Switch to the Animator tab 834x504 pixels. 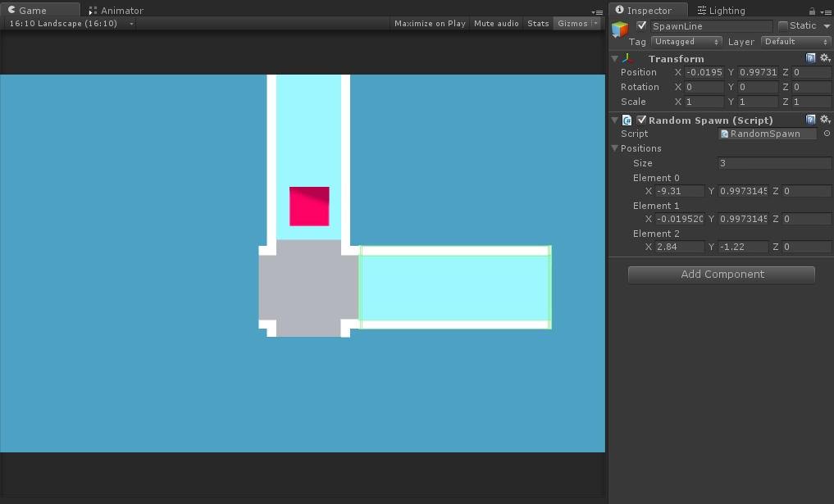115,11
